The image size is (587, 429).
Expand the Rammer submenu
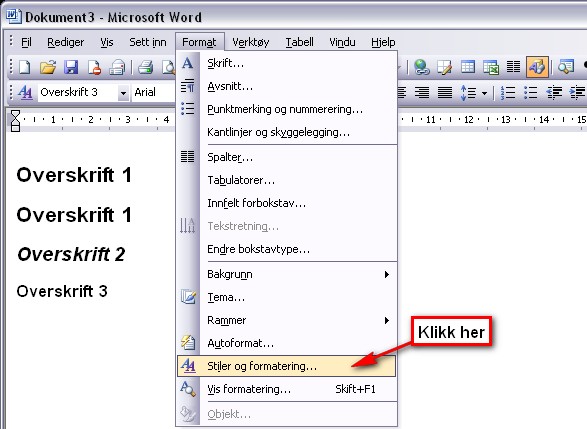(286, 320)
